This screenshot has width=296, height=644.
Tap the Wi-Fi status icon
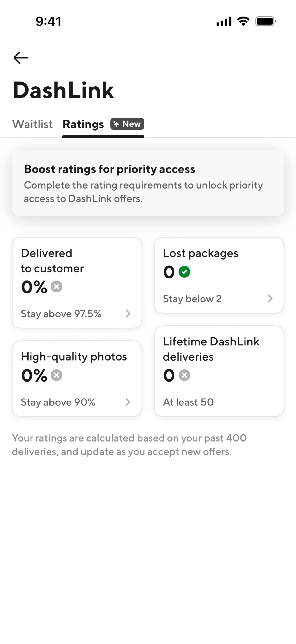[243, 21]
